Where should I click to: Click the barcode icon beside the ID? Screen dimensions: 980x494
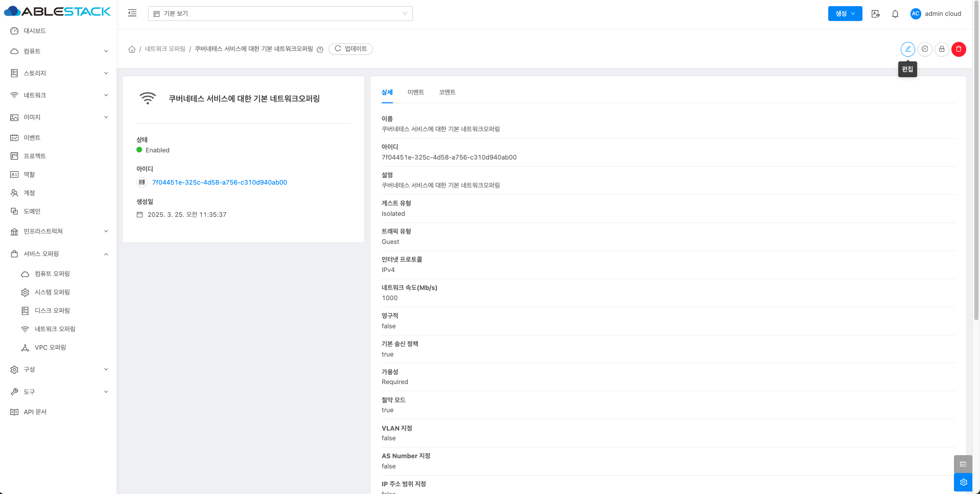click(142, 182)
